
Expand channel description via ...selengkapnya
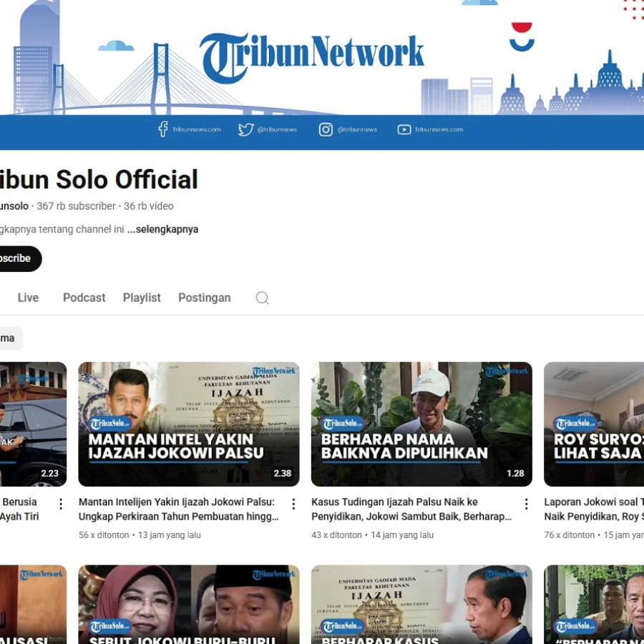(162, 229)
